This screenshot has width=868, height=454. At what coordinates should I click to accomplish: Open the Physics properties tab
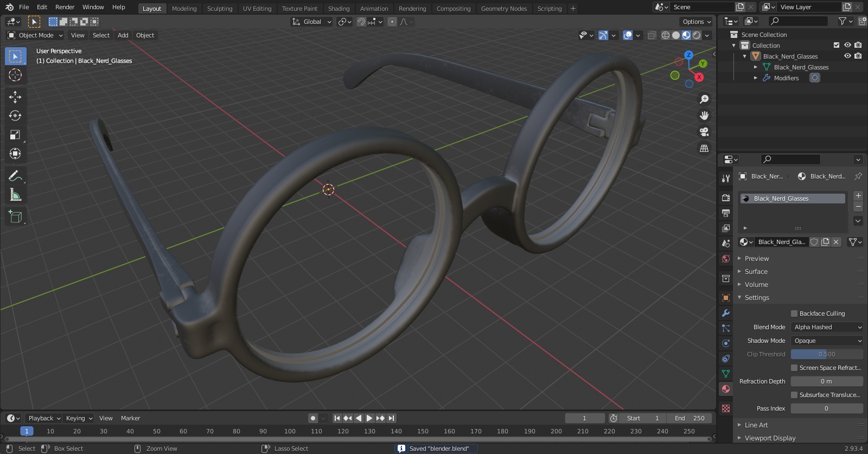pos(726,343)
